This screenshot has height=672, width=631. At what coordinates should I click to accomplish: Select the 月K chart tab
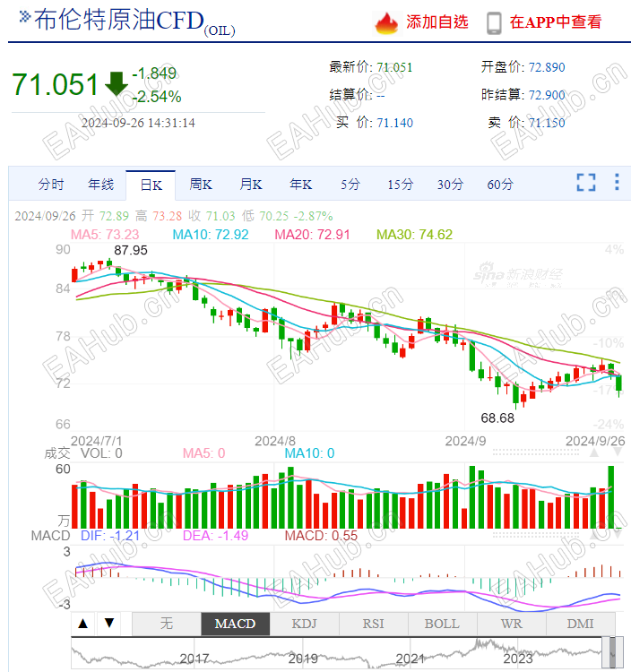[x=251, y=185]
